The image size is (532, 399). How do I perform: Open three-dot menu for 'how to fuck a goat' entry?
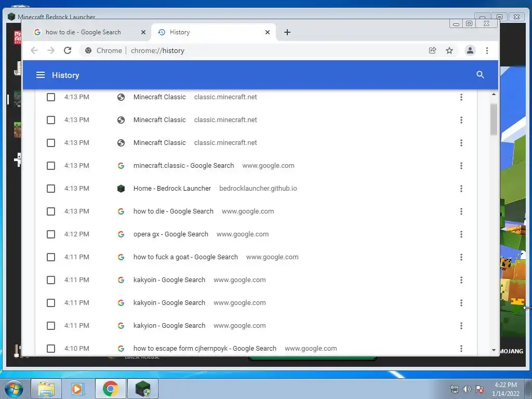point(461,257)
